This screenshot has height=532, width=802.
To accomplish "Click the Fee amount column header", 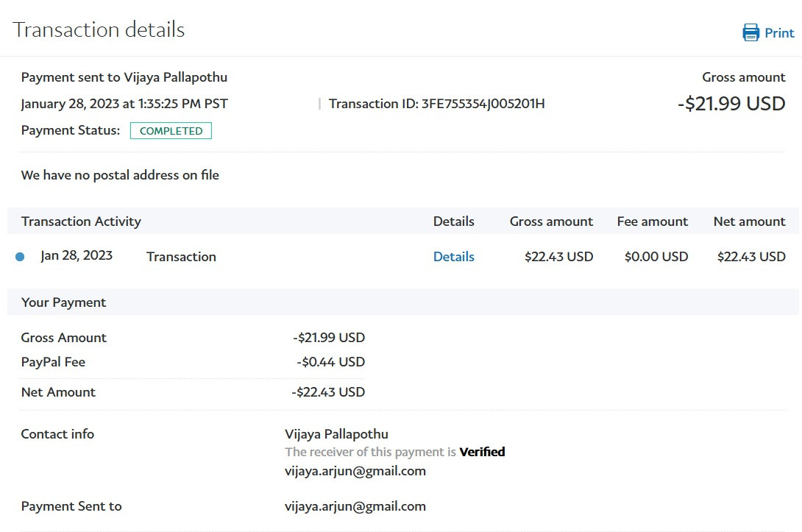I will [652, 221].
